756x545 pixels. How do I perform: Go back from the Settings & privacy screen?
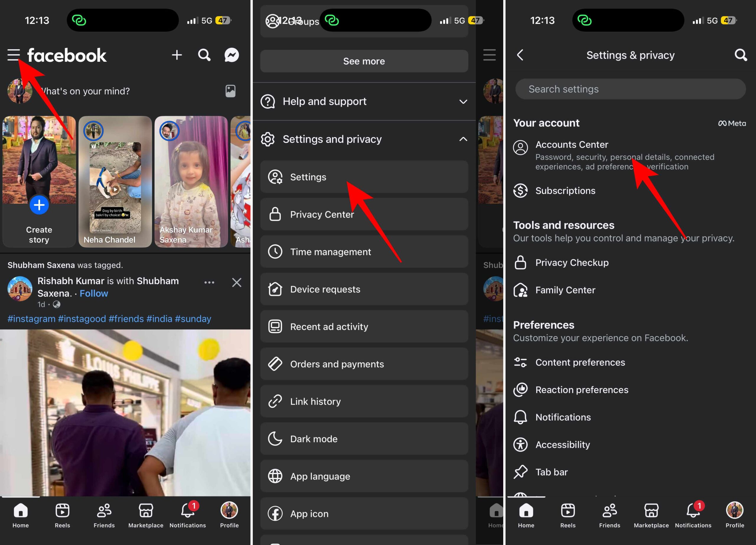click(x=520, y=55)
